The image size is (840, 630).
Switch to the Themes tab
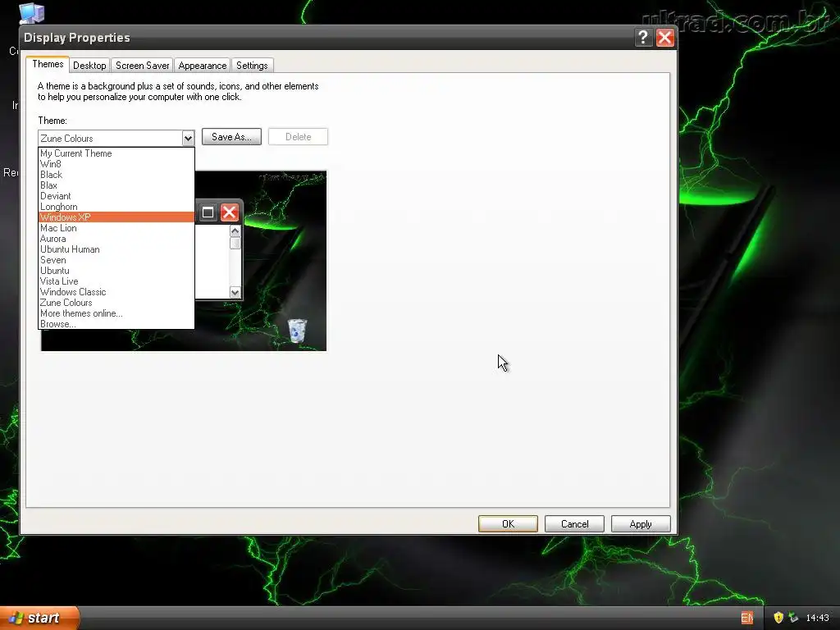click(48, 64)
